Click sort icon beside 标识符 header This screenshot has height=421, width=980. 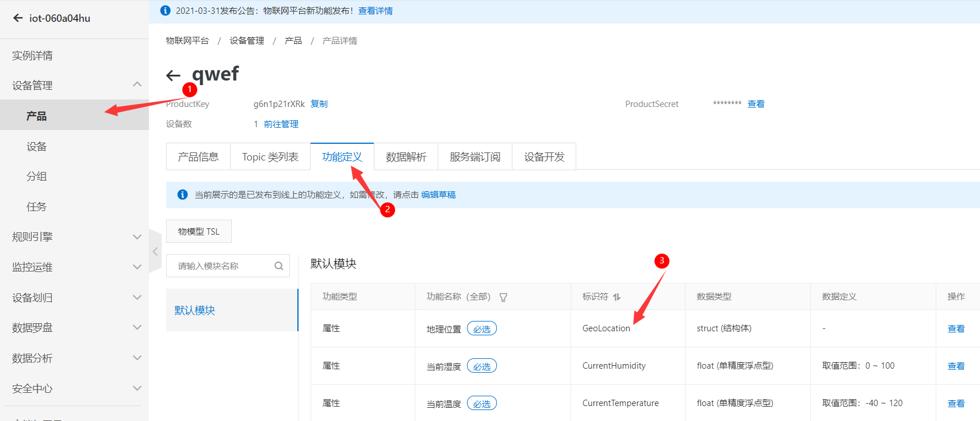617,297
